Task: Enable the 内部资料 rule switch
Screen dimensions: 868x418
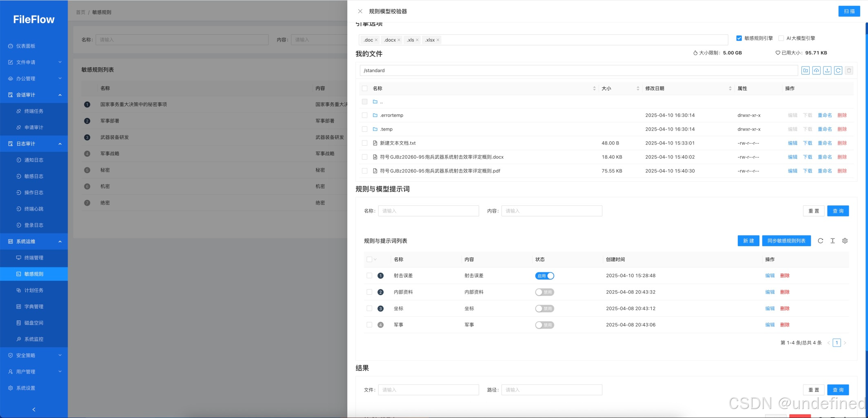Action: pyautogui.click(x=544, y=292)
